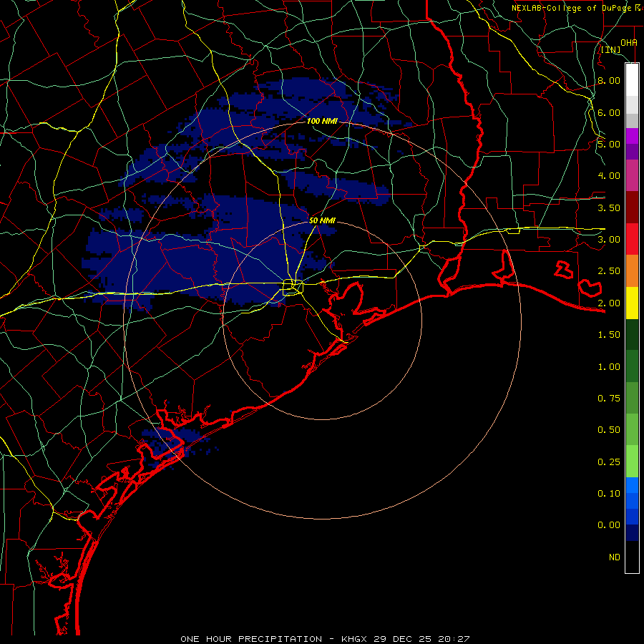This screenshot has width=644, height=644.
Task: Select the pink legend swatch near 4.00
Action: click(x=632, y=175)
